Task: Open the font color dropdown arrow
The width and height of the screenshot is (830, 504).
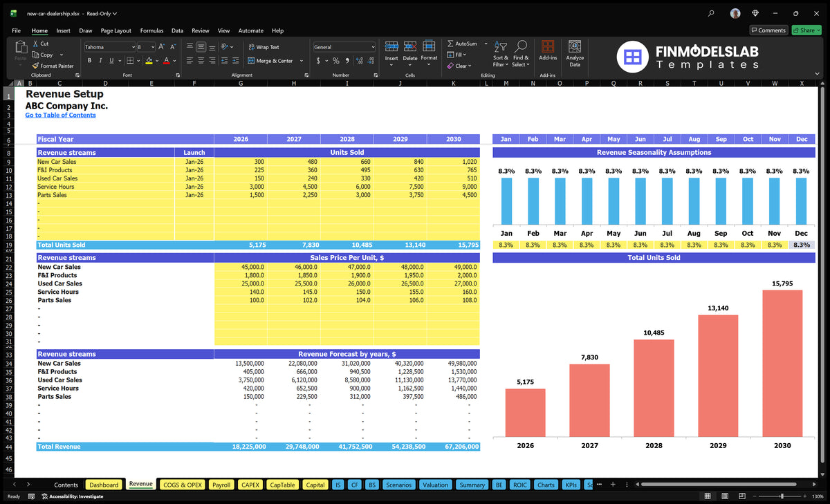Action: (174, 61)
